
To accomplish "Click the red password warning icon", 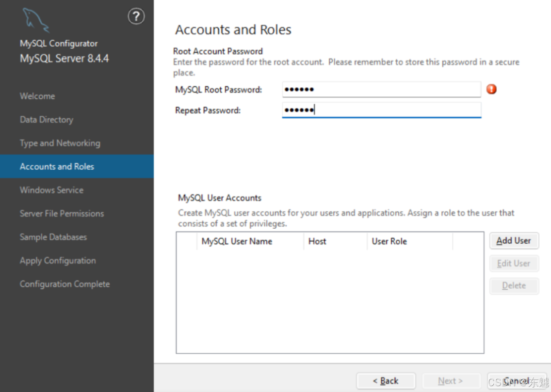I will (491, 89).
